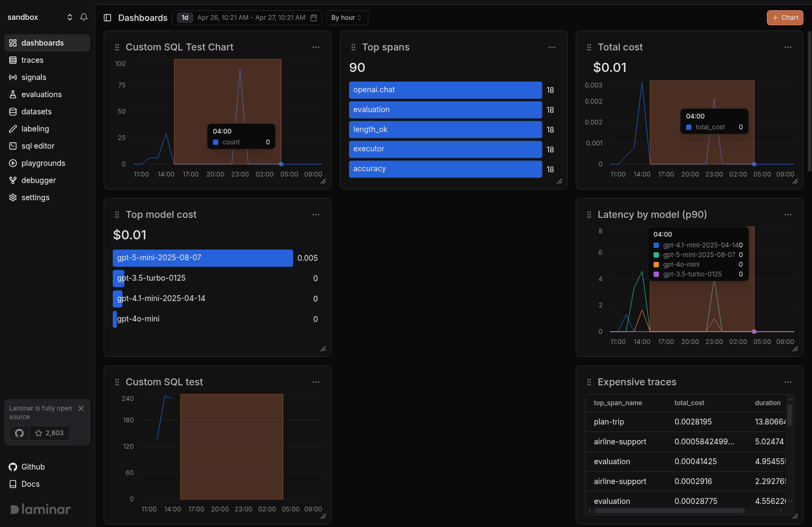Click resize corner of Top spans card
The image size is (812, 527).
(560, 181)
